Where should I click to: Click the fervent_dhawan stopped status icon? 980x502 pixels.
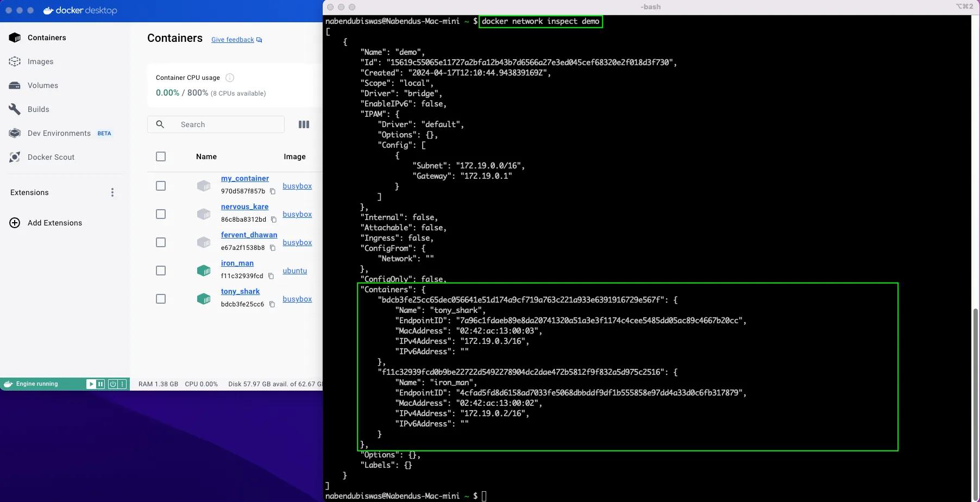click(204, 242)
